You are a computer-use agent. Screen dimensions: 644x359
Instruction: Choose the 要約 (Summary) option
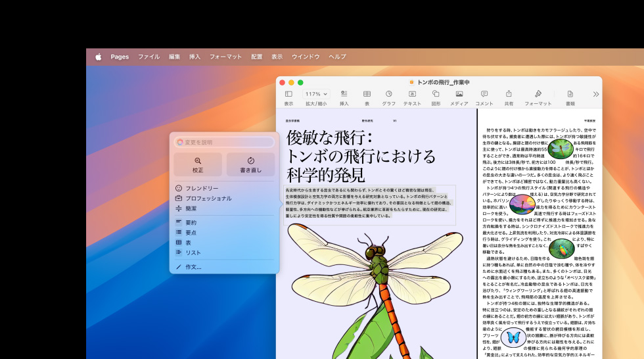pyautogui.click(x=191, y=222)
